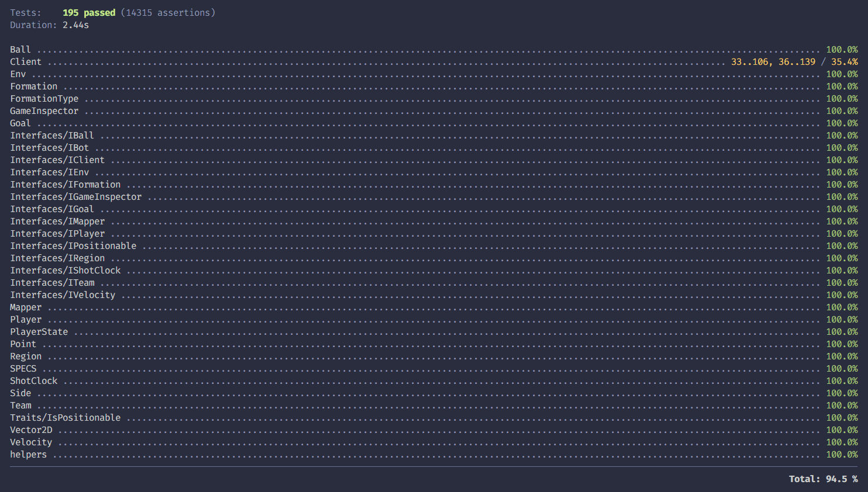Viewport: 868px width, 492px height.
Task: Click the '(14315 assertions)' text
Action: tap(168, 13)
